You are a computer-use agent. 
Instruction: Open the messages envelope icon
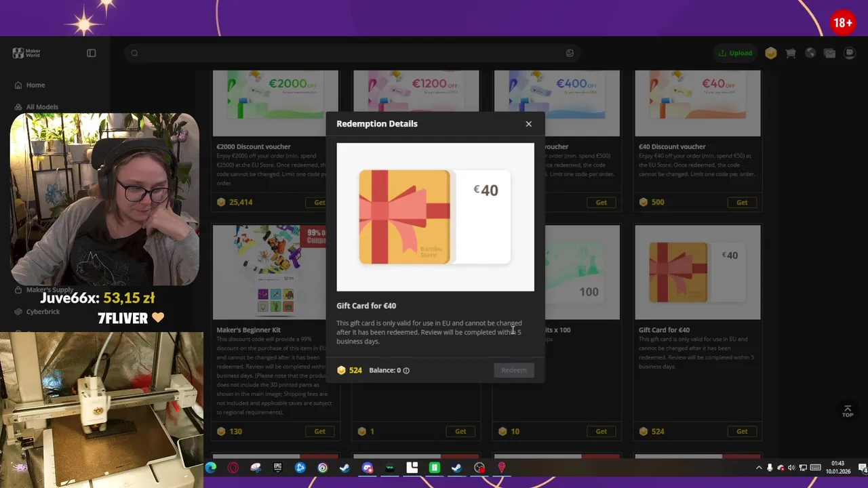tap(829, 53)
